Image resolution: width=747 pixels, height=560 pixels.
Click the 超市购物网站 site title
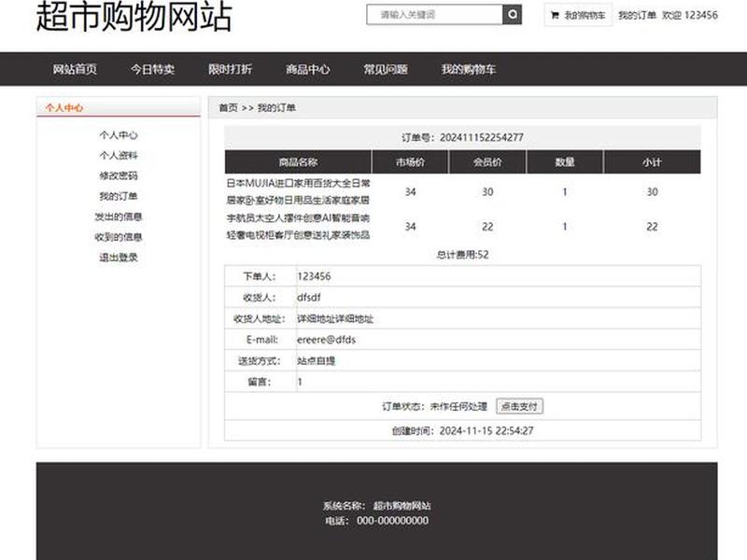134,16
